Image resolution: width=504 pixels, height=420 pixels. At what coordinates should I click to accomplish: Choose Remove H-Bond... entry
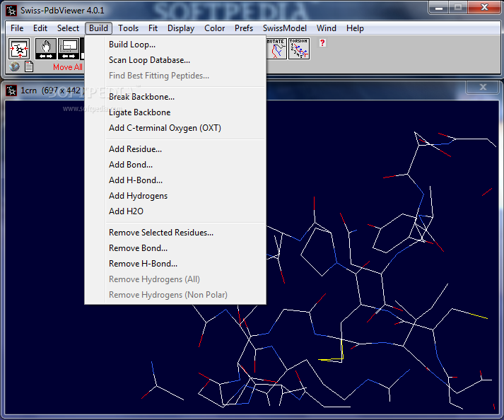tap(175, 264)
